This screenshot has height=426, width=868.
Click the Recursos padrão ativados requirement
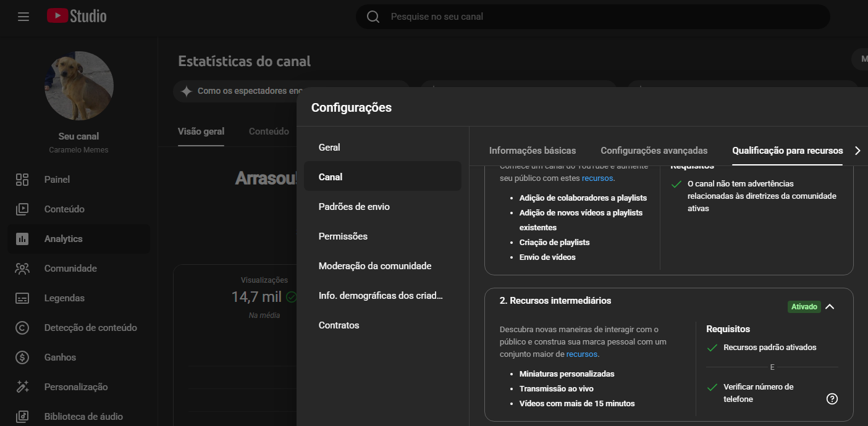click(770, 348)
